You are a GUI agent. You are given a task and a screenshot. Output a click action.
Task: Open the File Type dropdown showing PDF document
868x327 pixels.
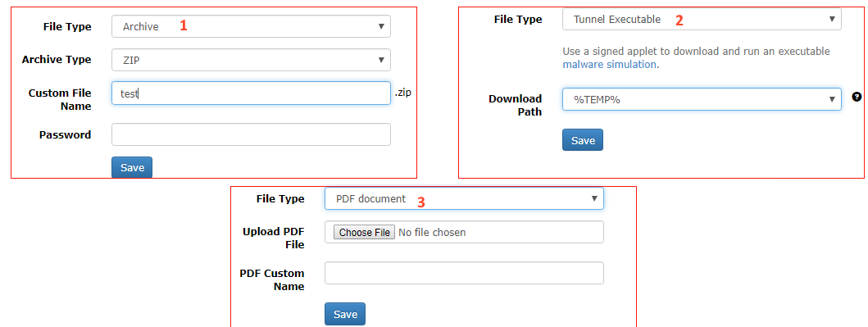[464, 198]
